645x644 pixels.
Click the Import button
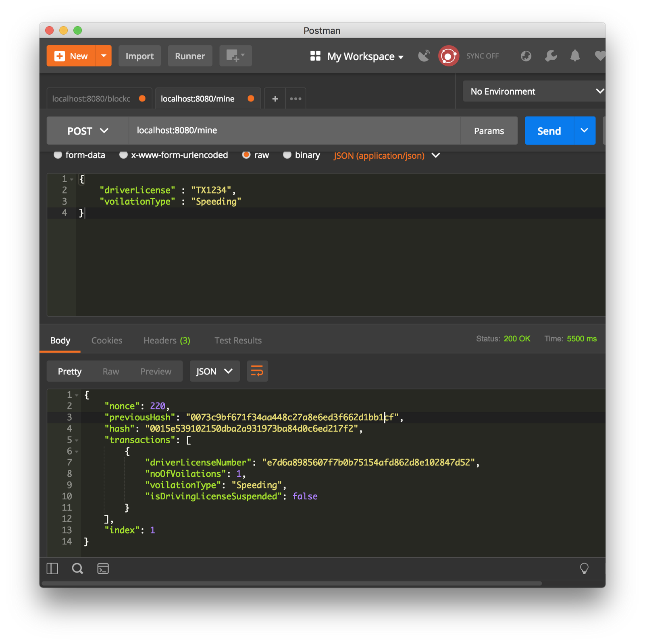(x=139, y=56)
